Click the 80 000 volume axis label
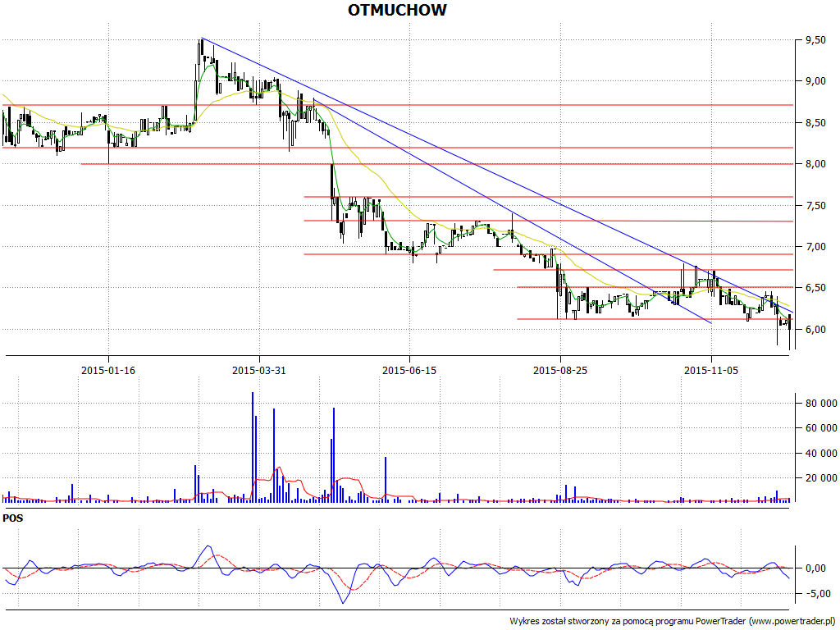This screenshot has width=840, height=630. [820, 404]
